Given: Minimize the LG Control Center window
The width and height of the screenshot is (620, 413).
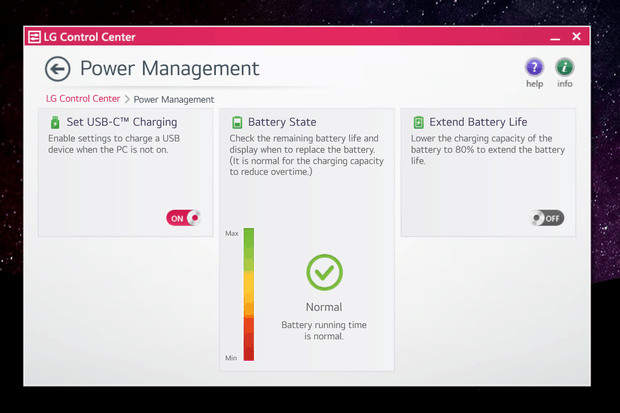Looking at the screenshot, I should tap(555, 38).
